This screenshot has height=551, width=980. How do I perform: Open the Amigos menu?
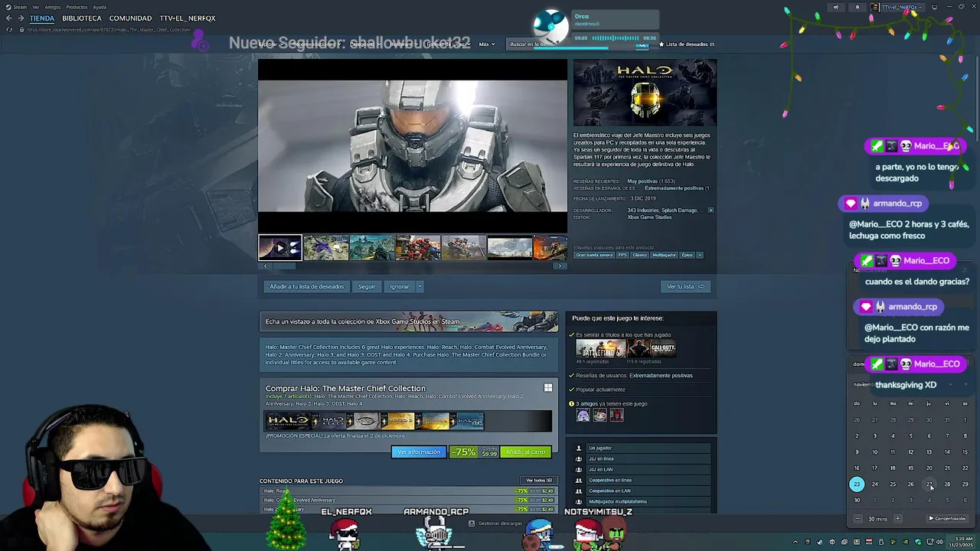tap(52, 7)
